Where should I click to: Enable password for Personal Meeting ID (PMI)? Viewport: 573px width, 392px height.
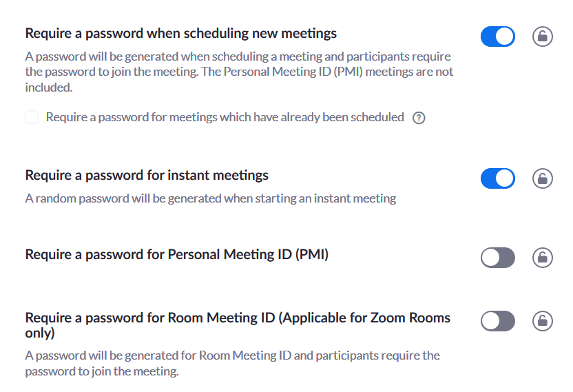498,258
